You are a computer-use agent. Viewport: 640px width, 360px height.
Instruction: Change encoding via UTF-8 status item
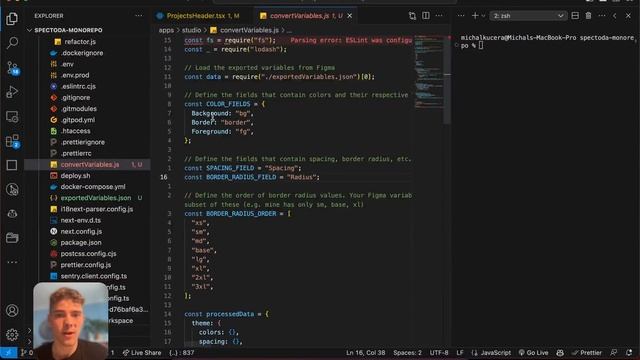(439, 353)
